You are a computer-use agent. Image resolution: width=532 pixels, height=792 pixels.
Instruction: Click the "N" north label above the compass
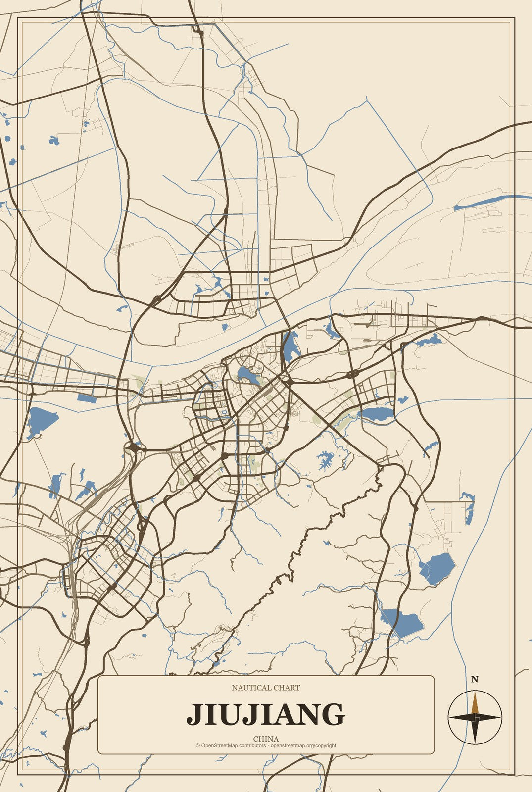(x=475, y=679)
